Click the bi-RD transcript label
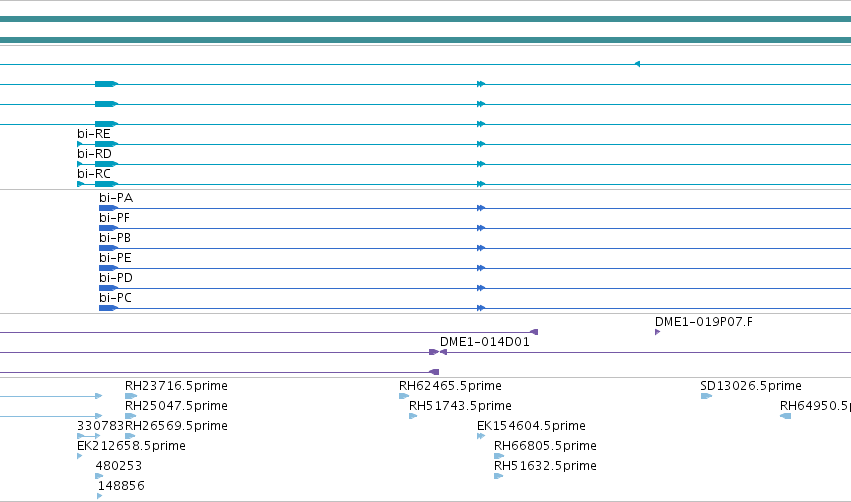The width and height of the screenshot is (851, 502). [94, 154]
